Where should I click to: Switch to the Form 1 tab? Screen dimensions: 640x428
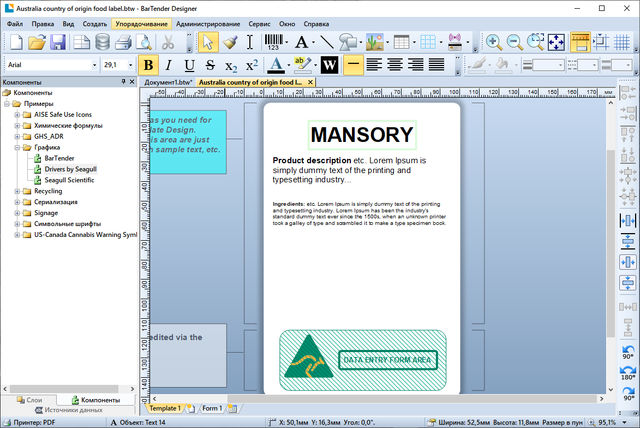[x=212, y=408]
